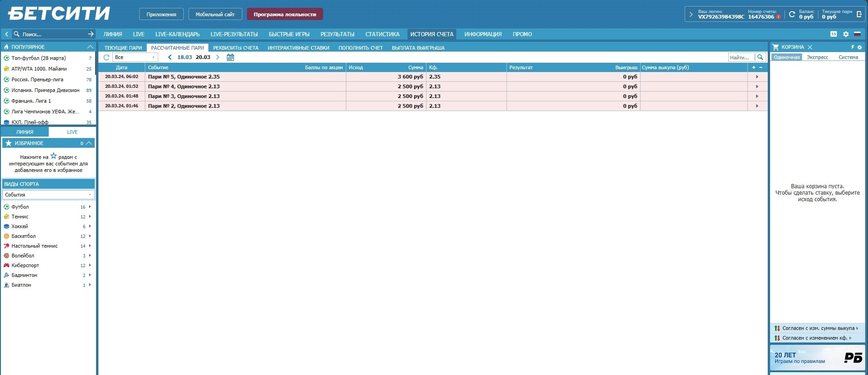This screenshot has width=868, height=375.
Task: Toggle Согласен с изм. суммы выкупа option
Action: point(818,328)
